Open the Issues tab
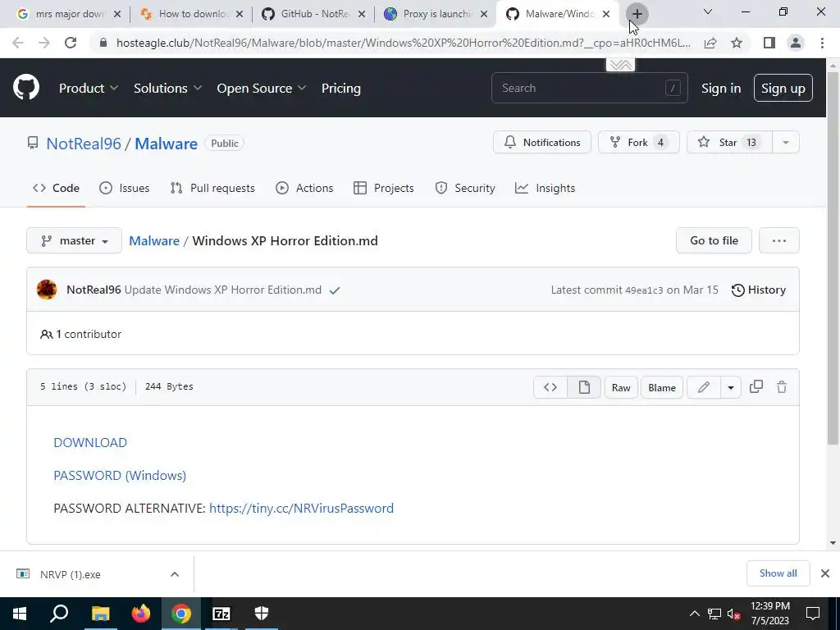Viewport: 840px width, 630px height. [125, 188]
